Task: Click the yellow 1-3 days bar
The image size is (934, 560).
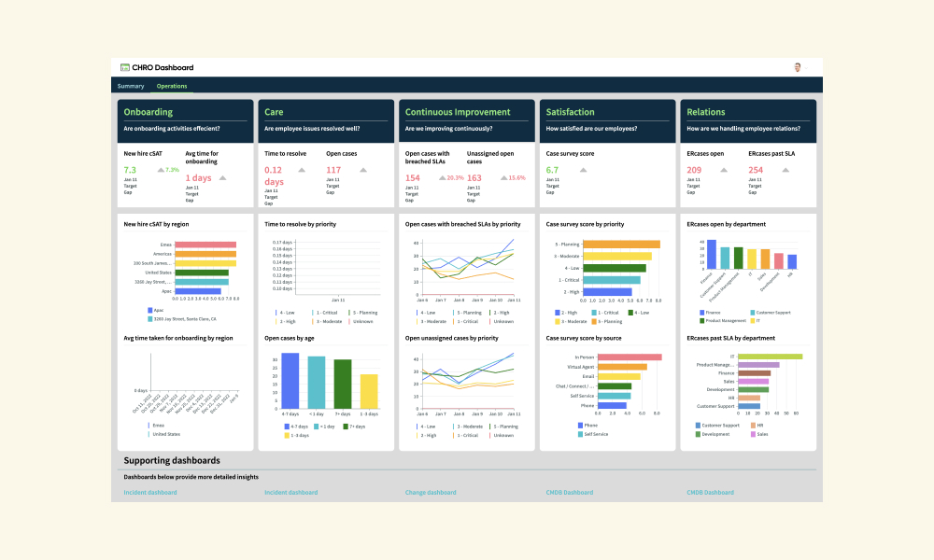Action: tap(369, 392)
